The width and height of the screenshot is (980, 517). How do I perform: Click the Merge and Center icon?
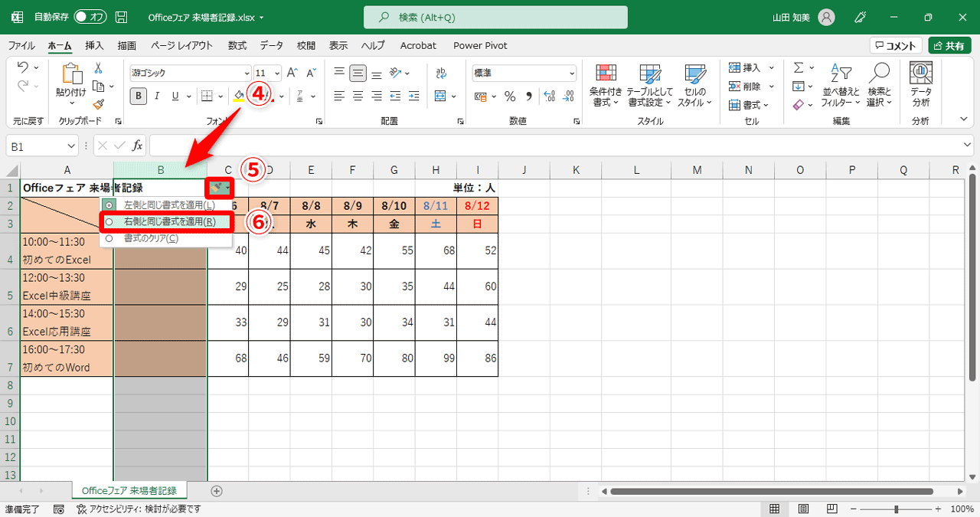pyautogui.click(x=440, y=96)
